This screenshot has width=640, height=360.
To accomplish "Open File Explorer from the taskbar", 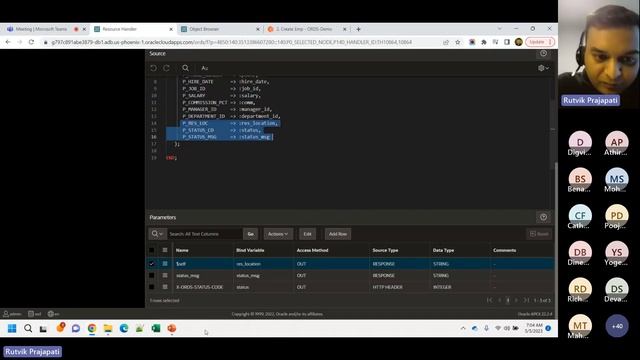I will (108, 328).
